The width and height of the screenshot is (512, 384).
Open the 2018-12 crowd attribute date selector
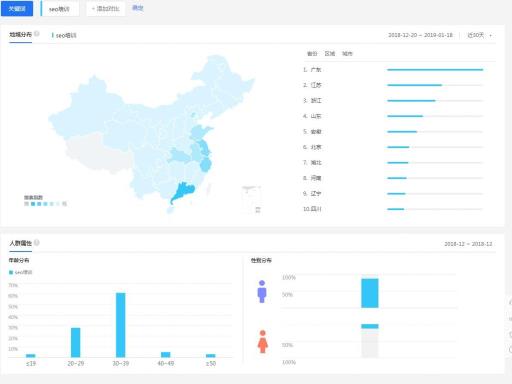click(468, 244)
